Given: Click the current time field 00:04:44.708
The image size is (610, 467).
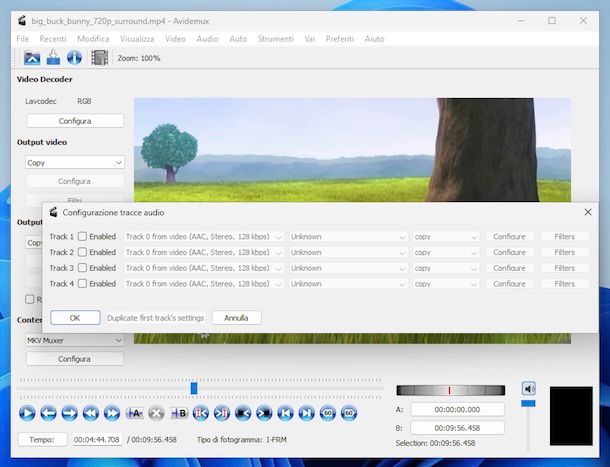Looking at the screenshot, I should 97,440.
